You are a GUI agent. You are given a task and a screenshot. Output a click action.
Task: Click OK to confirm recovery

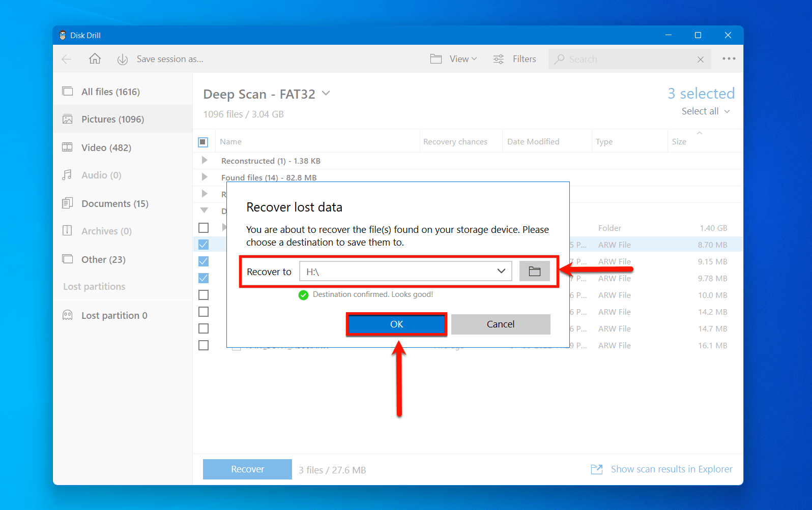pos(396,324)
